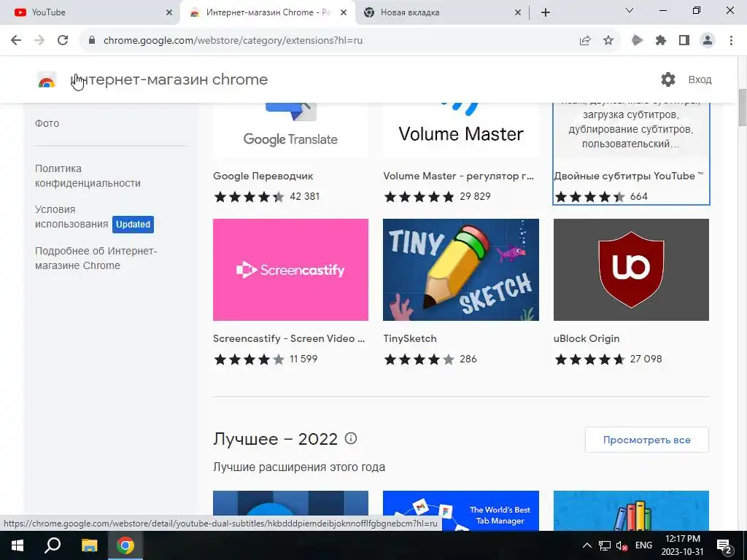Click the media control toolbar icon
The image size is (747, 560).
tap(637, 41)
